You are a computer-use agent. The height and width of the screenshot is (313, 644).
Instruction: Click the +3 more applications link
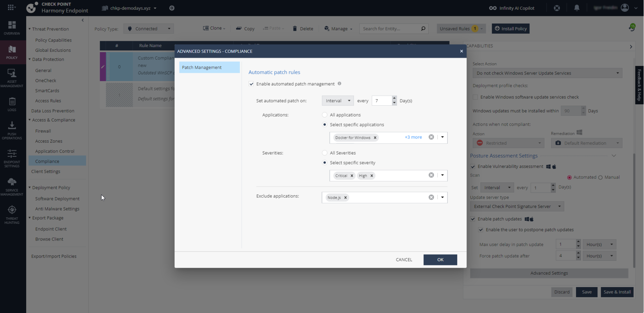pyautogui.click(x=413, y=137)
